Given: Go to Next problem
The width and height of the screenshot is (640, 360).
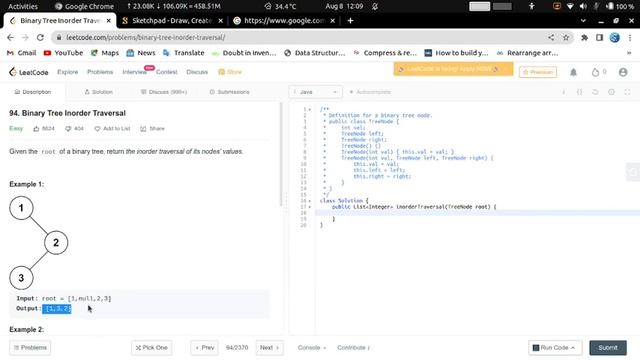Looking at the screenshot, I should (x=269, y=348).
